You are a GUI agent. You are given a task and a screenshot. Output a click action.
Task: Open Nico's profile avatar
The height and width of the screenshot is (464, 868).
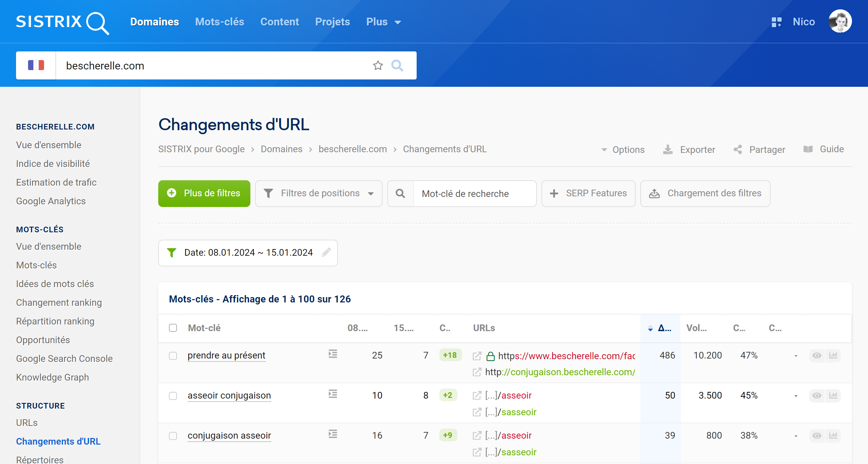[840, 21]
